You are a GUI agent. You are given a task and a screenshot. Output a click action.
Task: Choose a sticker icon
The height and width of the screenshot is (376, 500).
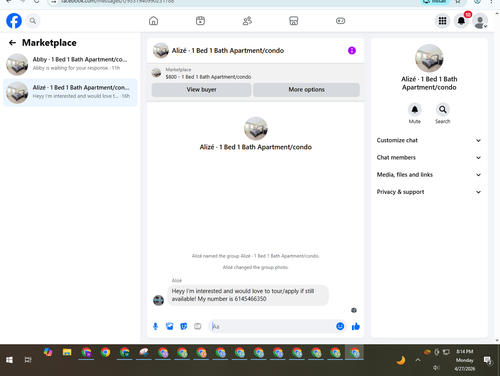(183, 326)
